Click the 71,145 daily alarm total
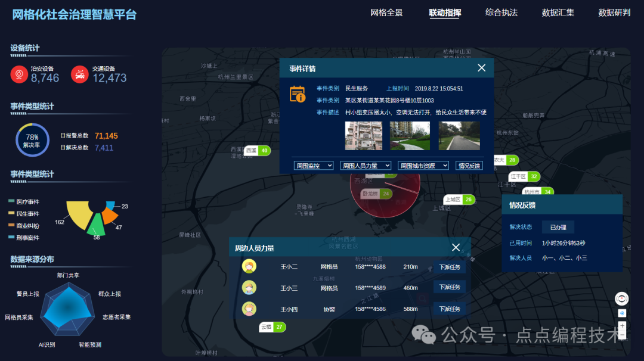 [x=106, y=136]
